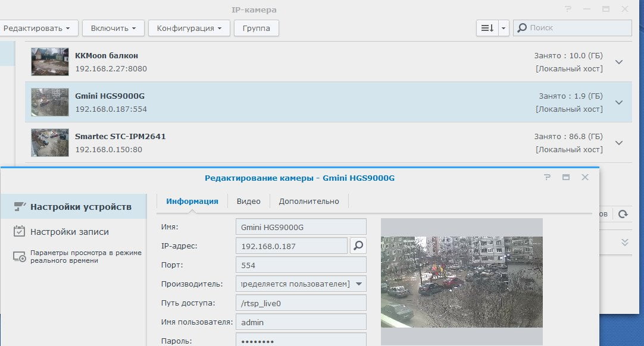Select Настройки устройств sidebar item

[x=74, y=206]
